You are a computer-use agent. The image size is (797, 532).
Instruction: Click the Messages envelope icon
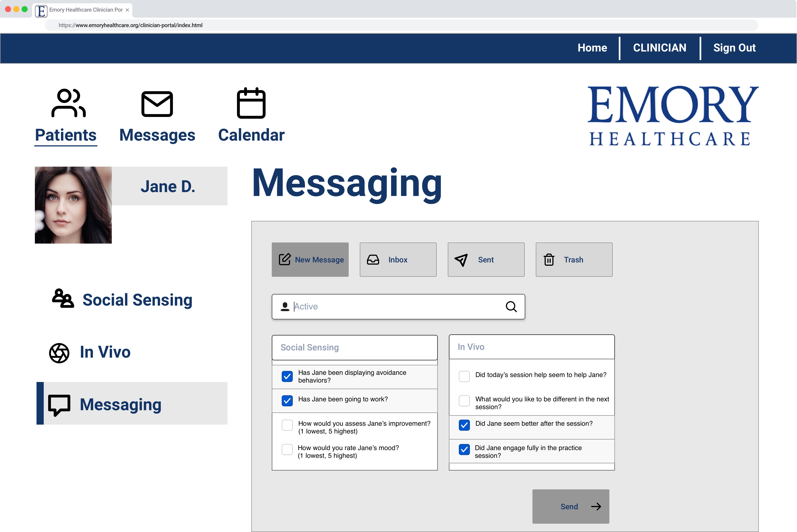pos(157,104)
